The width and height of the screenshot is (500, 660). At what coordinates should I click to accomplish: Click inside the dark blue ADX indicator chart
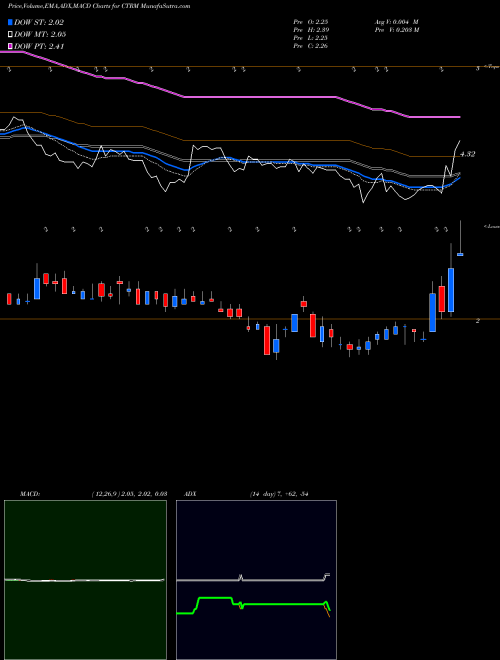256,580
